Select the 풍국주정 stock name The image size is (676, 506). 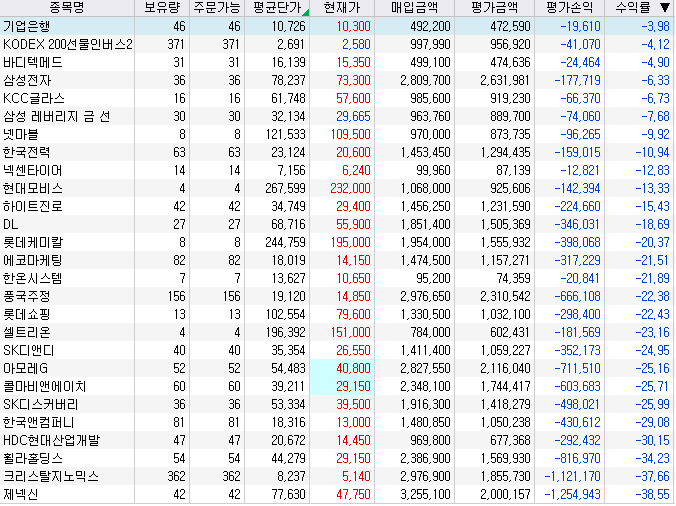click(26, 297)
